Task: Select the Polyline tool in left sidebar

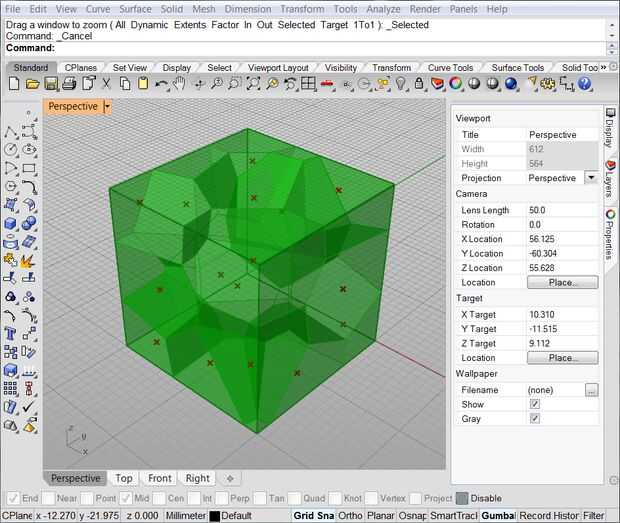Action: pos(11,132)
